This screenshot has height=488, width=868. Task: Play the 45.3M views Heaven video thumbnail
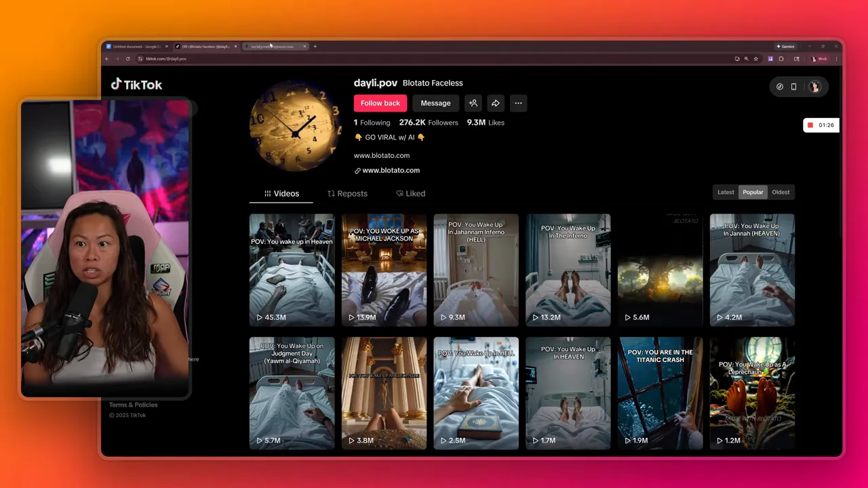tap(292, 270)
